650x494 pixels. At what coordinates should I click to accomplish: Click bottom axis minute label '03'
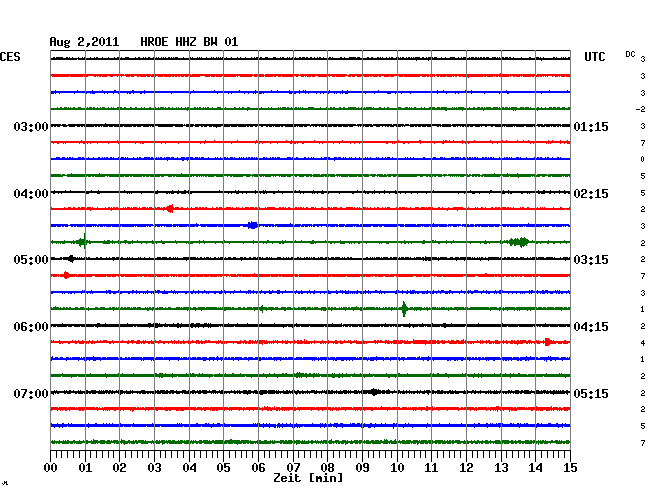pyautogui.click(x=154, y=468)
